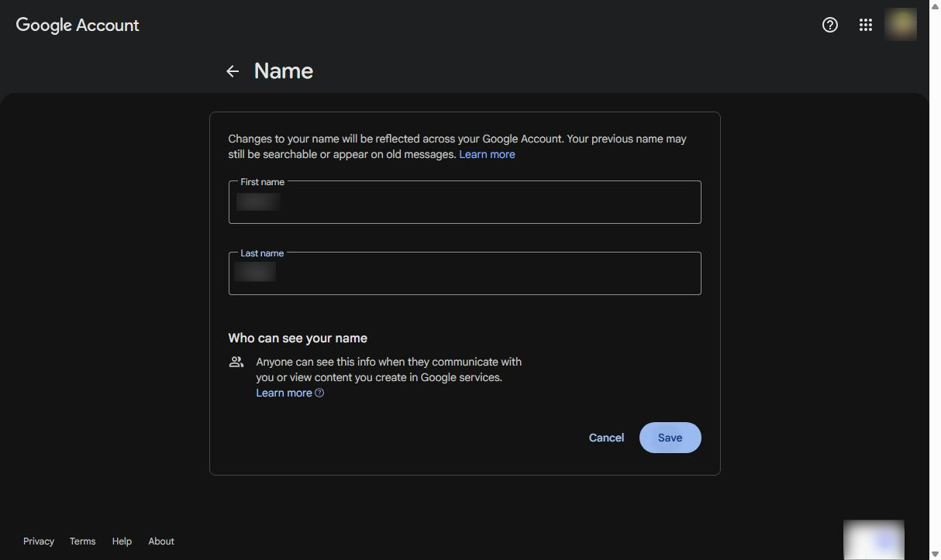
Task: Open the Google apps grid launcher
Action: coord(866,25)
